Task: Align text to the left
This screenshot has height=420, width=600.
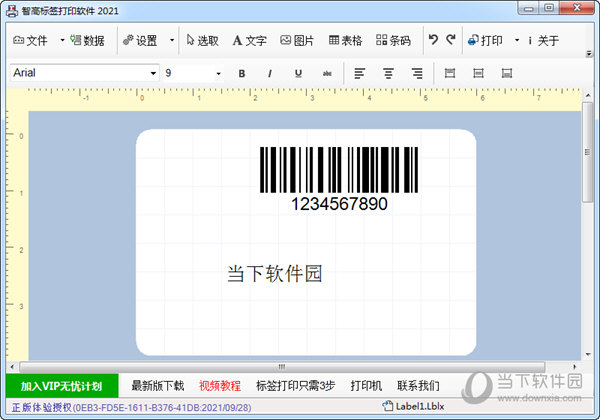Action: click(x=359, y=73)
